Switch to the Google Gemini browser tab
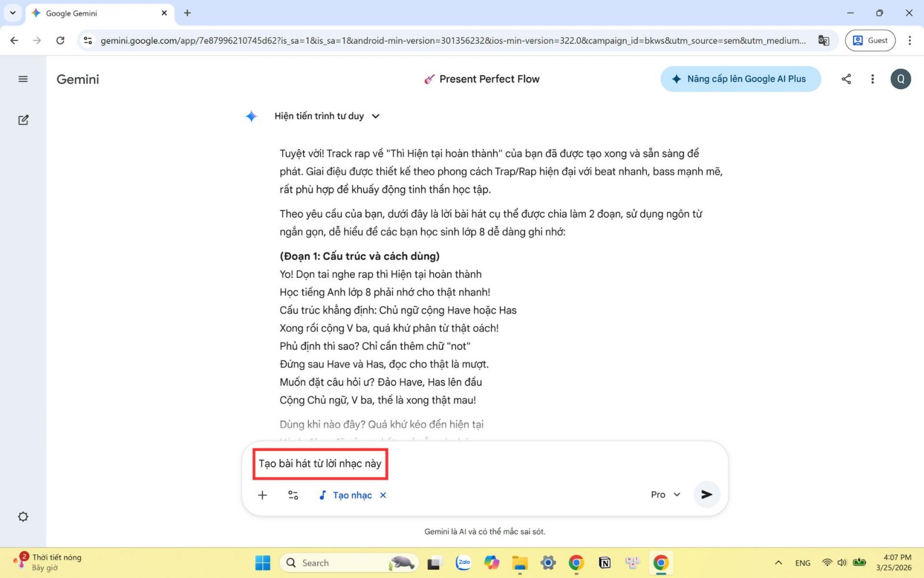Screen dimensions: 924x578 (x=92, y=13)
